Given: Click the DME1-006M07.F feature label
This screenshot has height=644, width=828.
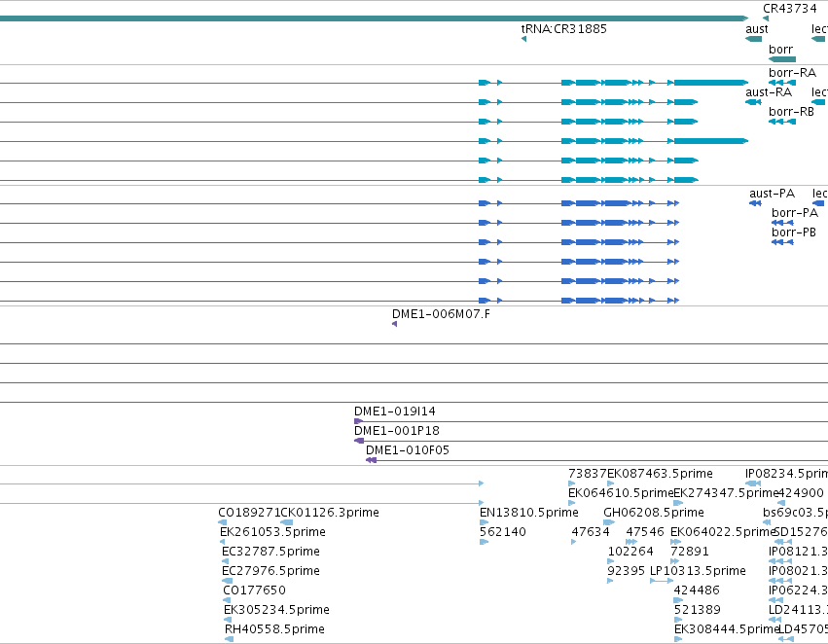Looking at the screenshot, I should (x=441, y=314).
